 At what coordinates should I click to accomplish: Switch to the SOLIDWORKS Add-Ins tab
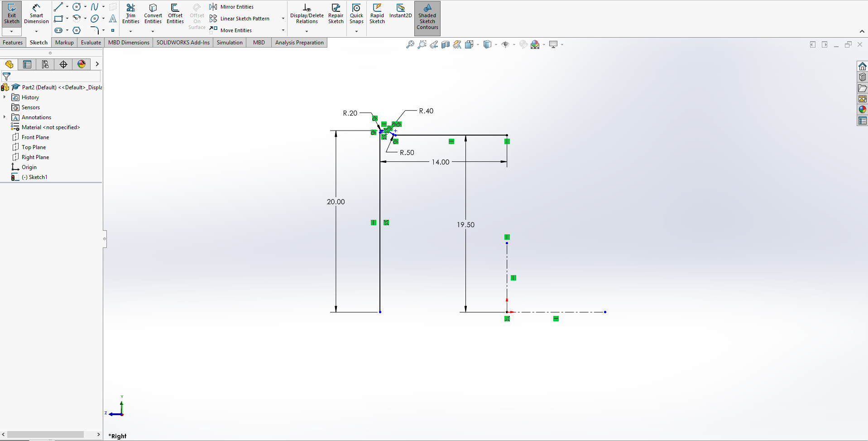pyautogui.click(x=183, y=43)
